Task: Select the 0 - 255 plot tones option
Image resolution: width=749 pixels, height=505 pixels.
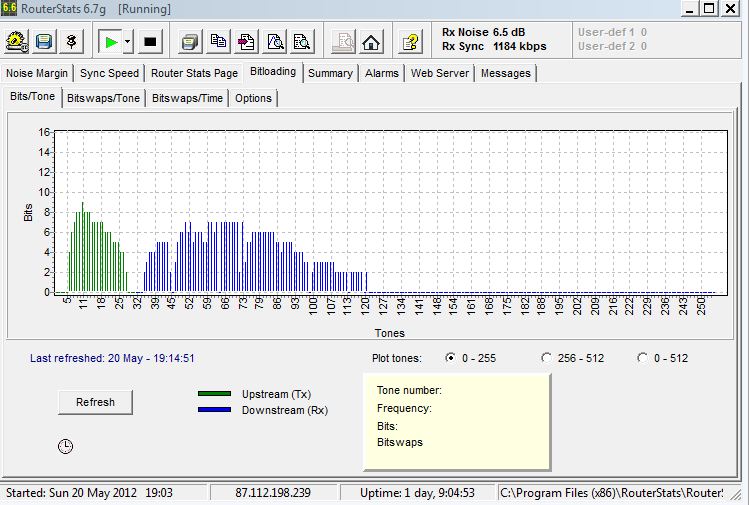Action: [450, 358]
